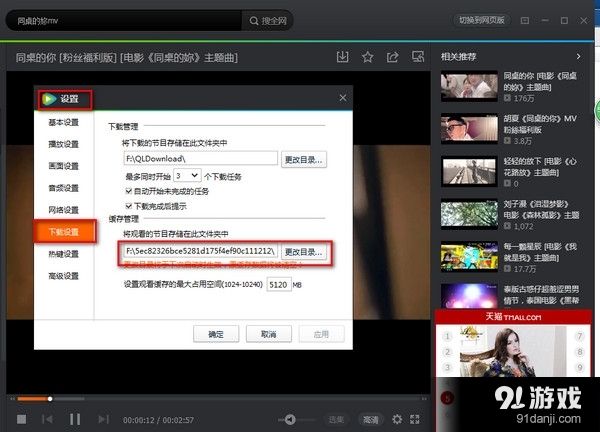Click 更改目录 for cache folder
Viewport: 600px width, 432px height.
tap(304, 252)
